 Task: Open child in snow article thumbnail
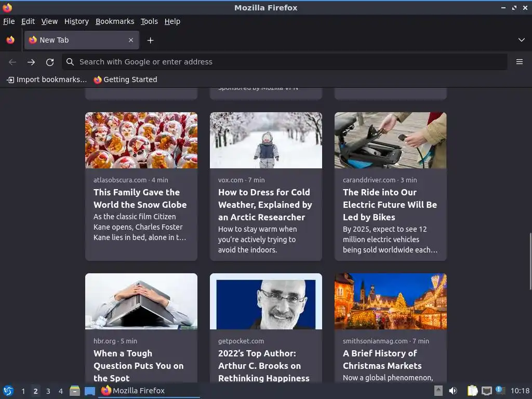click(266, 140)
